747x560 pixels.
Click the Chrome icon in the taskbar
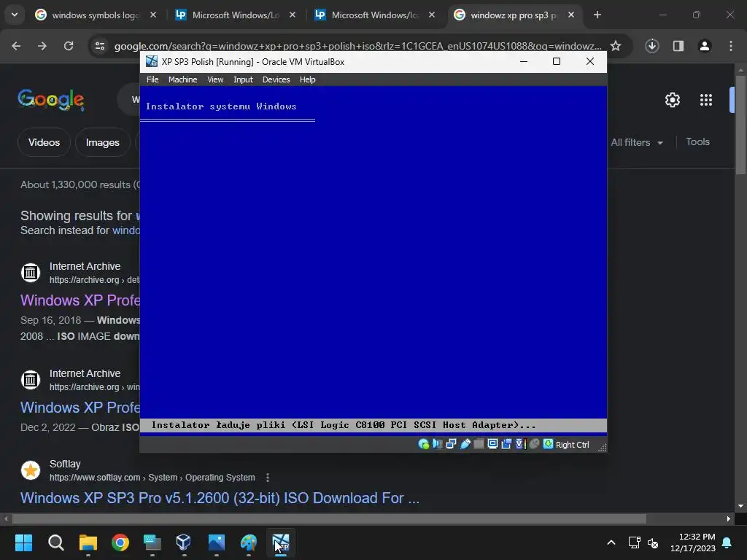click(120, 542)
